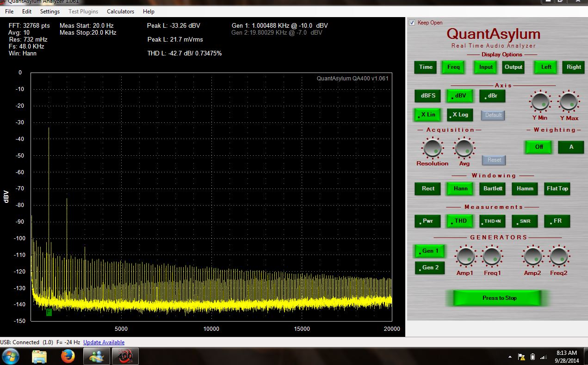
Task: Open the Test Plugins menu
Action: click(x=83, y=11)
